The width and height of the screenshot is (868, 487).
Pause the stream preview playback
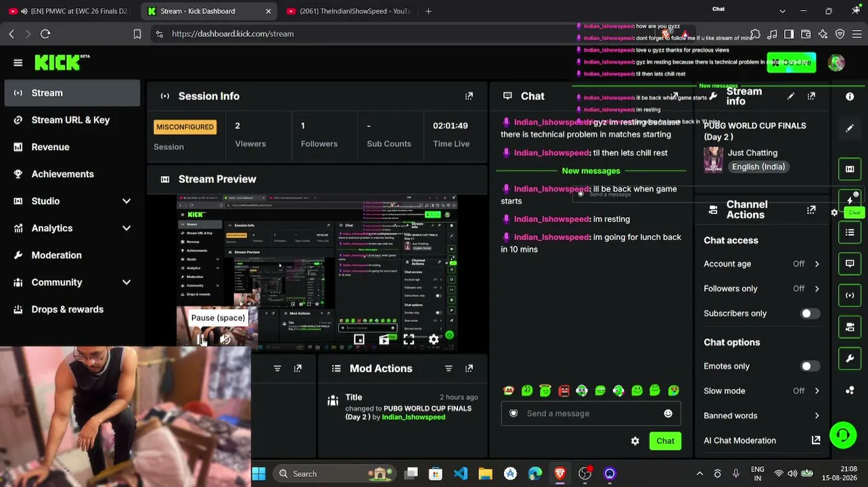pos(201,340)
